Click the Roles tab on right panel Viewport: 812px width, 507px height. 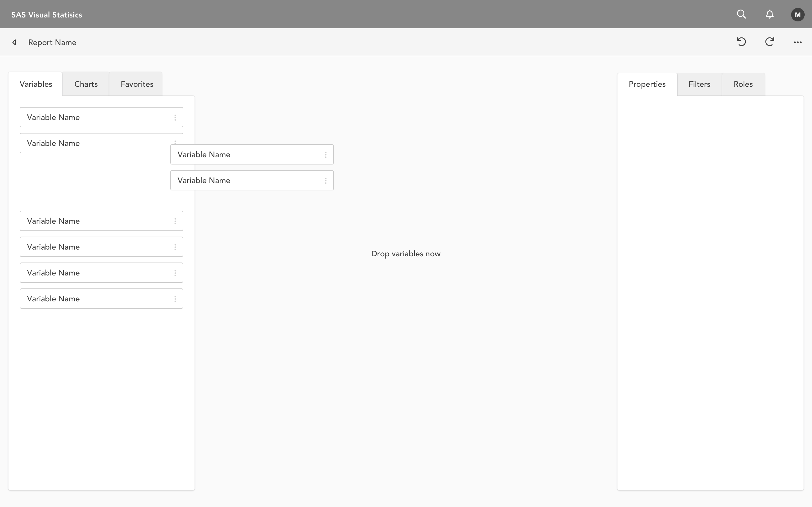point(743,84)
